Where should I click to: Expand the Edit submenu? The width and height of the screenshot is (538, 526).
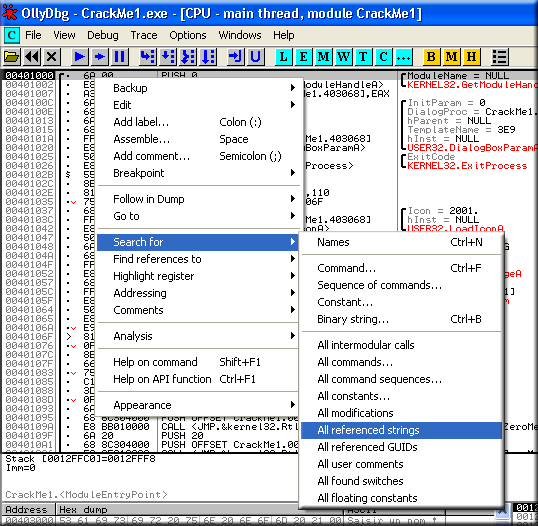pyautogui.click(x=198, y=105)
